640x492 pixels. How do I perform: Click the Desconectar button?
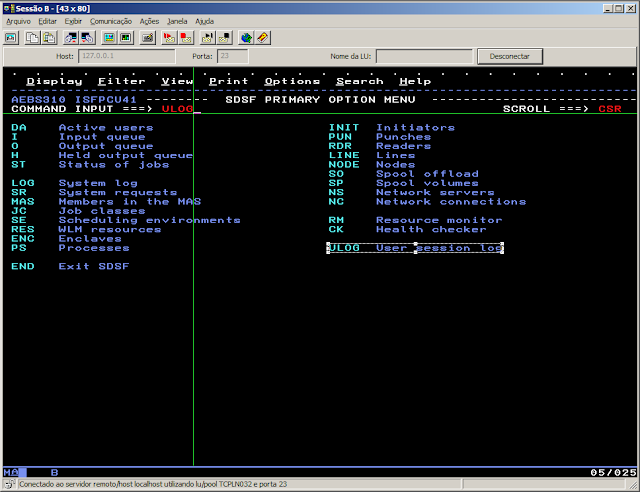click(510, 56)
